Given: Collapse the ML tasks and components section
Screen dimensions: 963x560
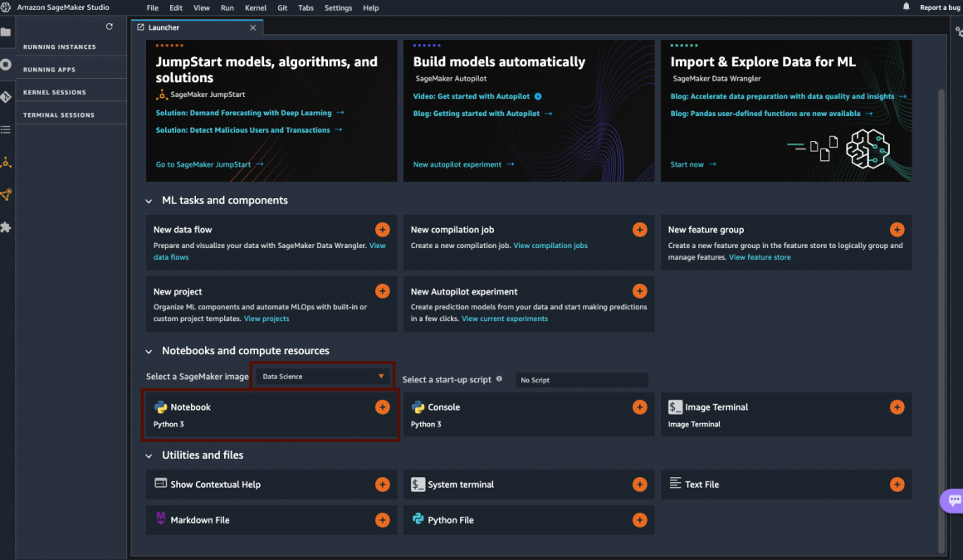Looking at the screenshot, I should click(149, 201).
